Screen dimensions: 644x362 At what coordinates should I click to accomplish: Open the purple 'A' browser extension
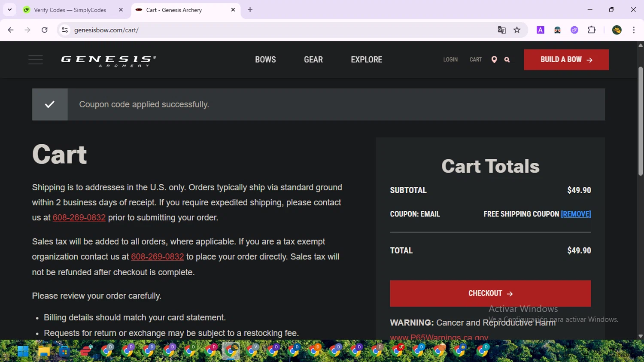pos(541,30)
